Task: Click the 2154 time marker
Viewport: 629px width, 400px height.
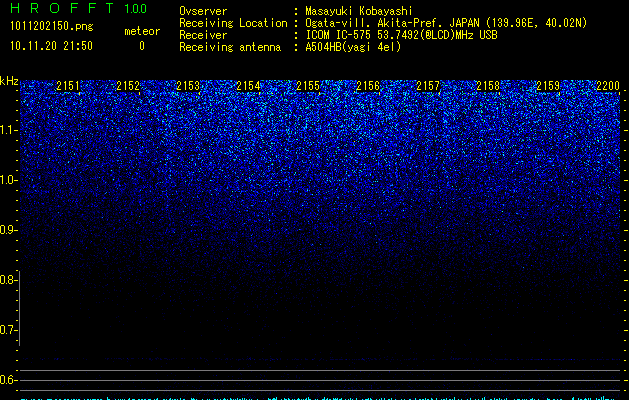Action: [248, 86]
